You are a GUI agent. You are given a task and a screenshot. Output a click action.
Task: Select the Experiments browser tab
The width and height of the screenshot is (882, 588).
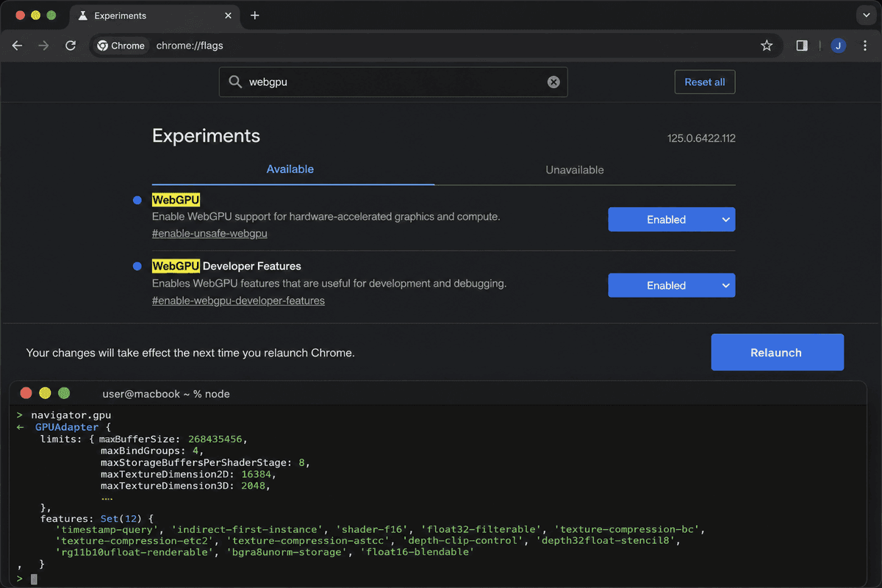154,15
